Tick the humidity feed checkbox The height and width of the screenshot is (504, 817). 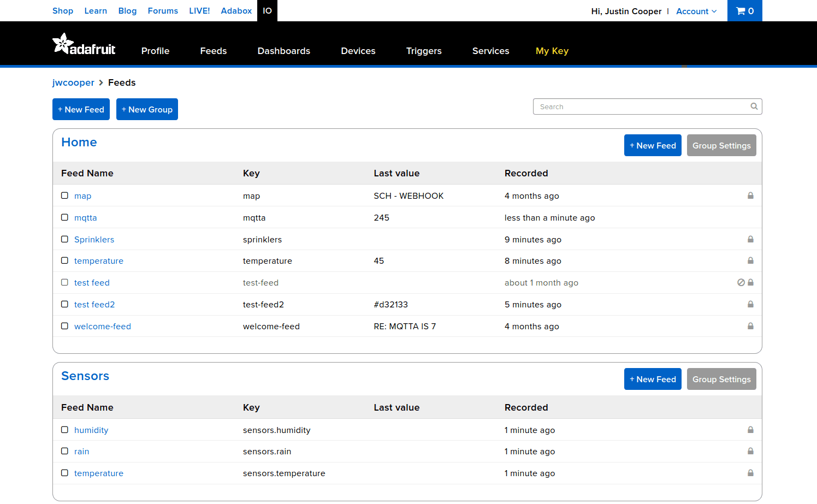(64, 430)
